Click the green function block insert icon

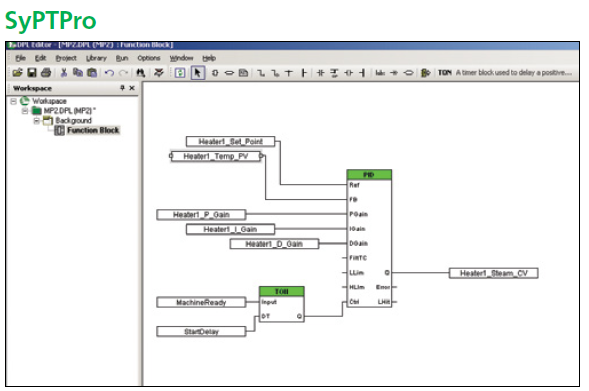425,73
